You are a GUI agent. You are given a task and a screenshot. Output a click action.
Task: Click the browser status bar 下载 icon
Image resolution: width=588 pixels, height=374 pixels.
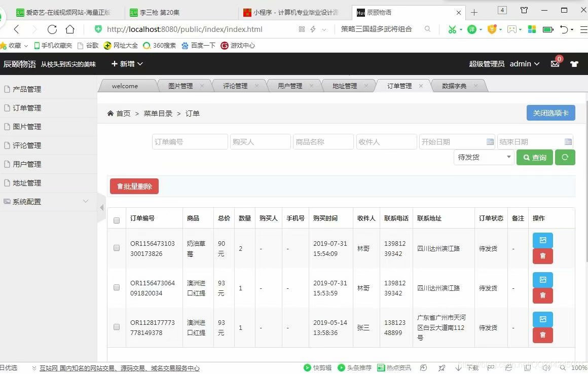466,367
